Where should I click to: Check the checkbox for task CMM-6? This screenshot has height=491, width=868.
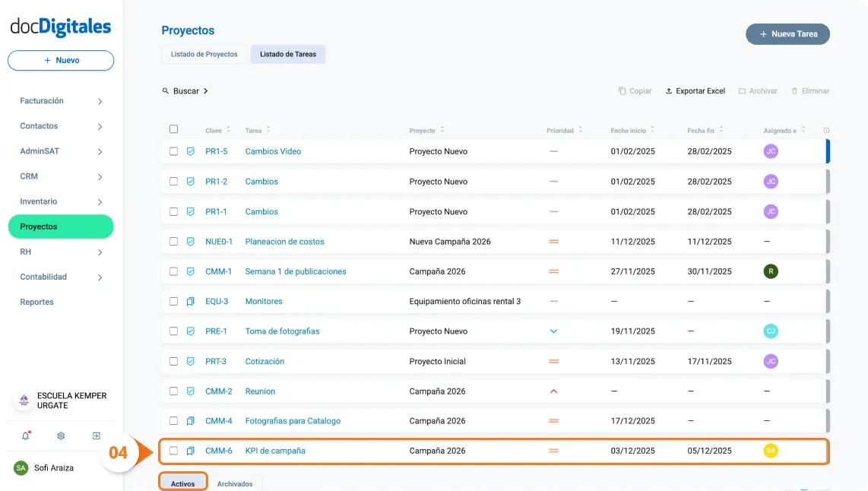point(173,450)
